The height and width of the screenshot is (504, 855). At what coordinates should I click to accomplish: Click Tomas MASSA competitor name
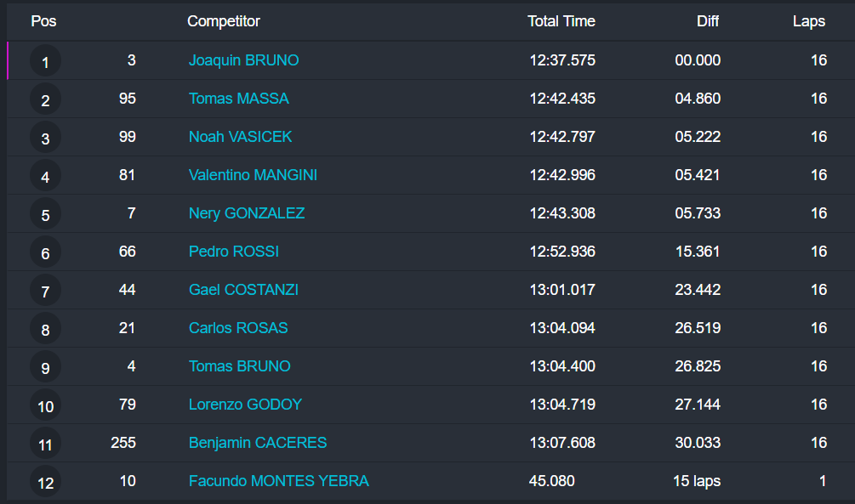pyautogui.click(x=238, y=99)
